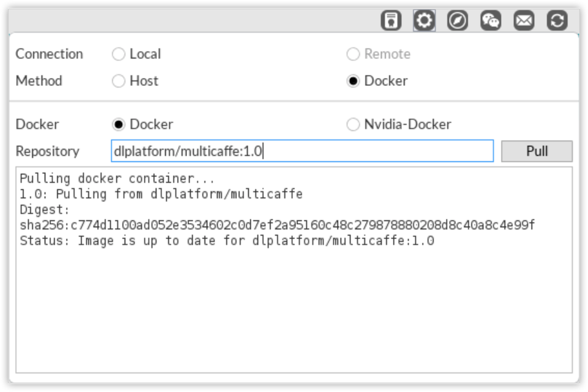Choose Host as the method
Screen dimensions: 588x392
click(119, 81)
